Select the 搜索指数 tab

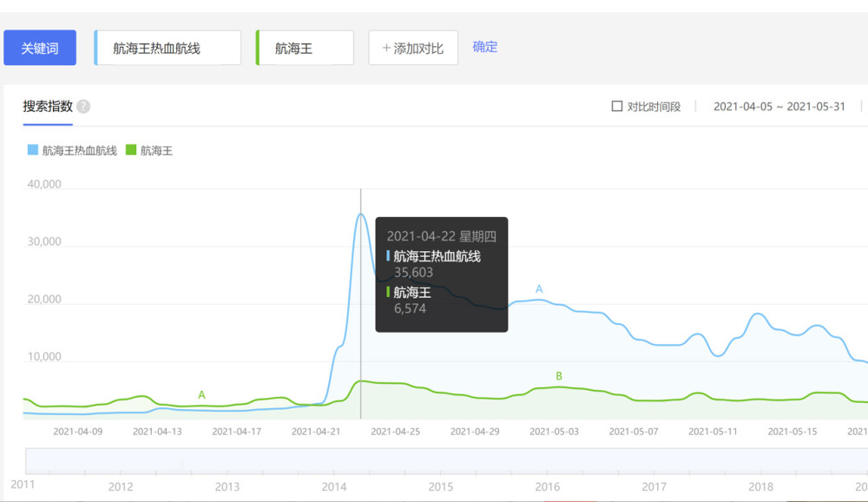[x=48, y=106]
